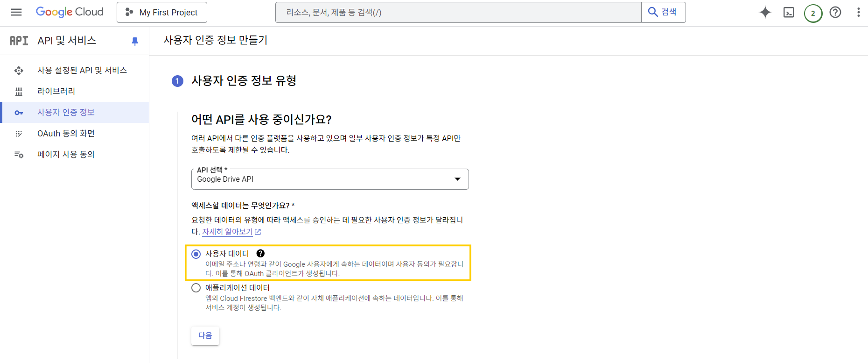868x363 pixels.
Task: Open the three-dot settings menu
Action: (x=858, y=12)
